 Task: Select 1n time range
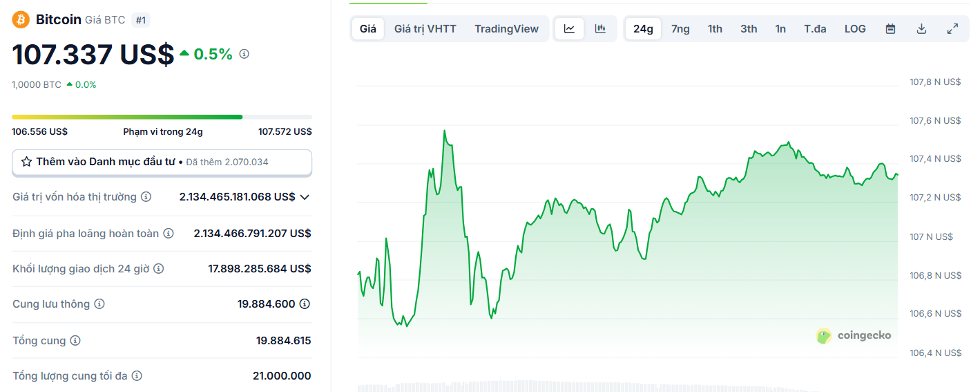pos(780,29)
